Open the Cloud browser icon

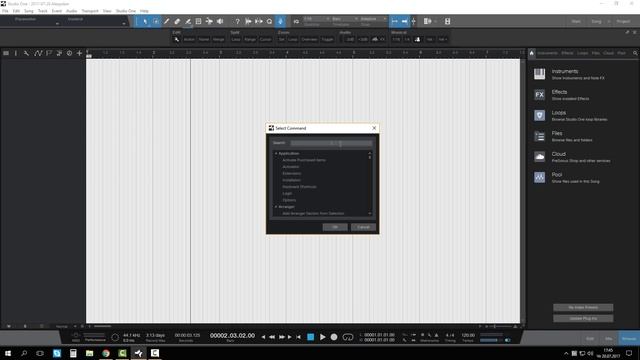click(x=540, y=157)
